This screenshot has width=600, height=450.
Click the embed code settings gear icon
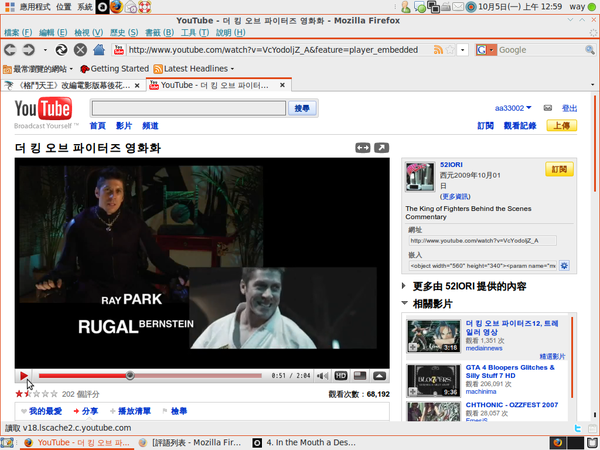[x=564, y=265]
